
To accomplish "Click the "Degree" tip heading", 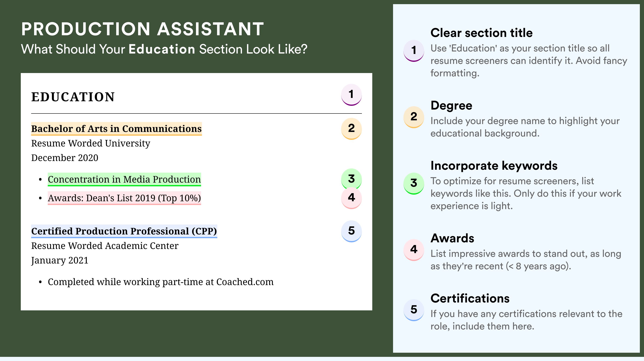I will [451, 106].
